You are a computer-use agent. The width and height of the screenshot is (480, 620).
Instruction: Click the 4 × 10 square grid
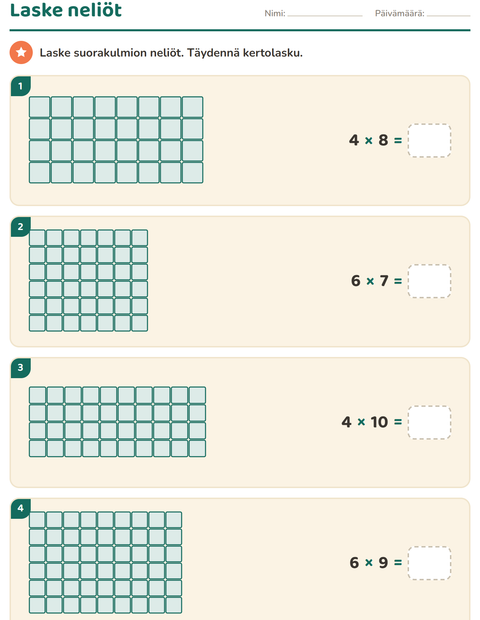pyautogui.click(x=117, y=422)
